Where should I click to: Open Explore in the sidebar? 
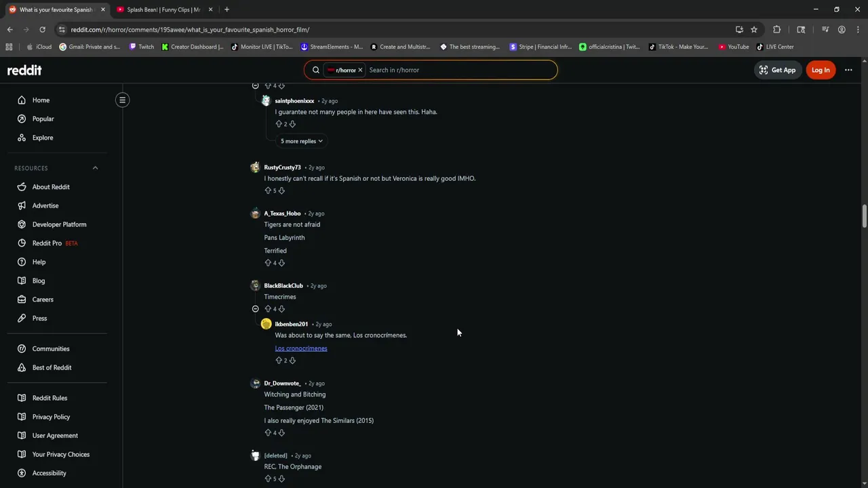click(x=43, y=138)
